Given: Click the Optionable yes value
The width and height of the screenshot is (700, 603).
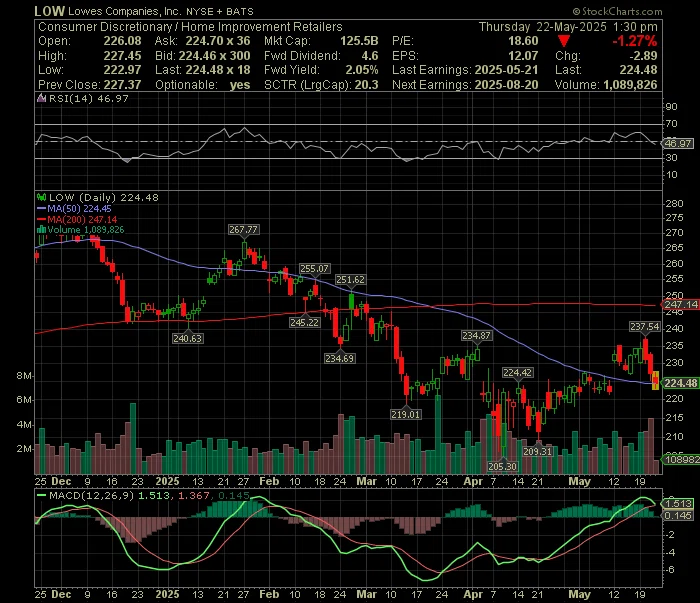Looking at the screenshot, I should pos(240,85).
